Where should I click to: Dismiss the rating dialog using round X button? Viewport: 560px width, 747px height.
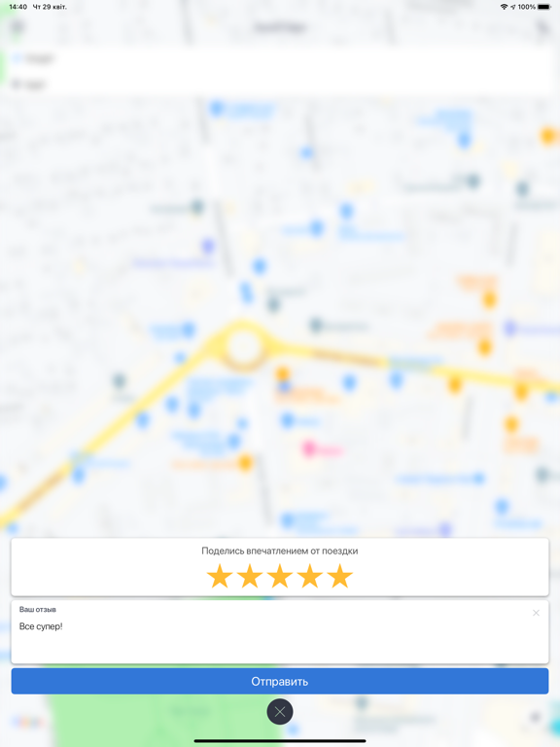click(280, 712)
